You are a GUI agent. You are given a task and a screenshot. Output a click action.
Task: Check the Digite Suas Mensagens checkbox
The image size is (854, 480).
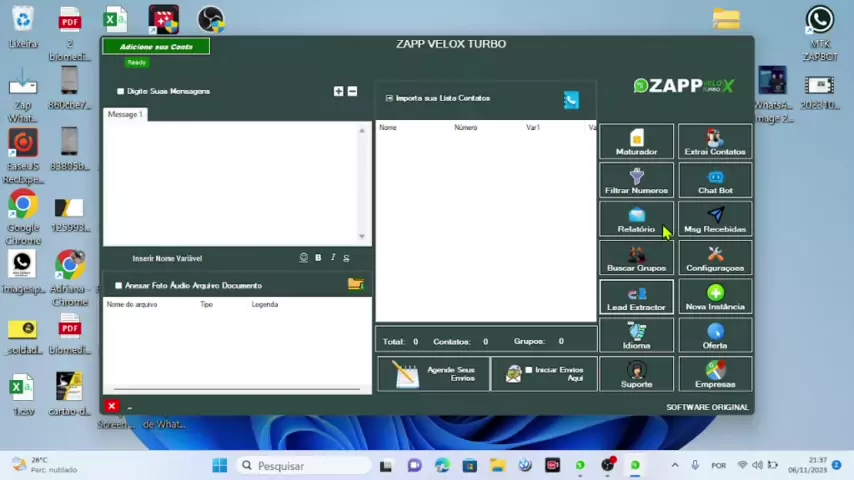pyautogui.click(x=121, y=91)
